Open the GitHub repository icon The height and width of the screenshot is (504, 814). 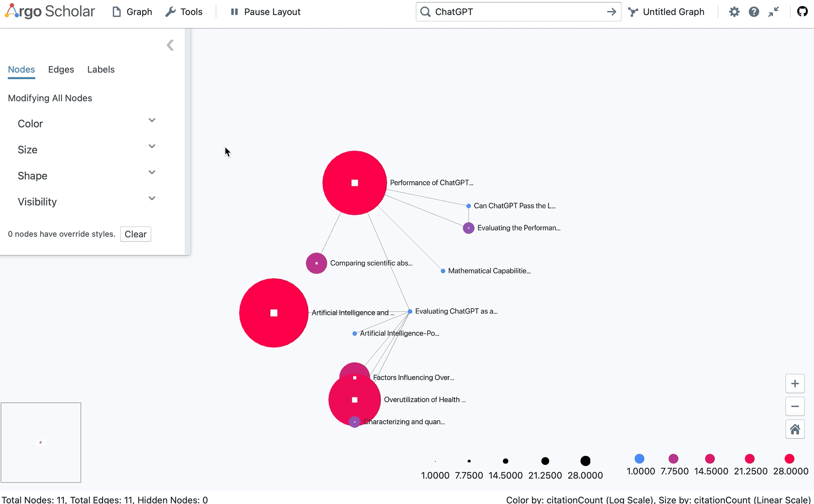pos(802,11)
